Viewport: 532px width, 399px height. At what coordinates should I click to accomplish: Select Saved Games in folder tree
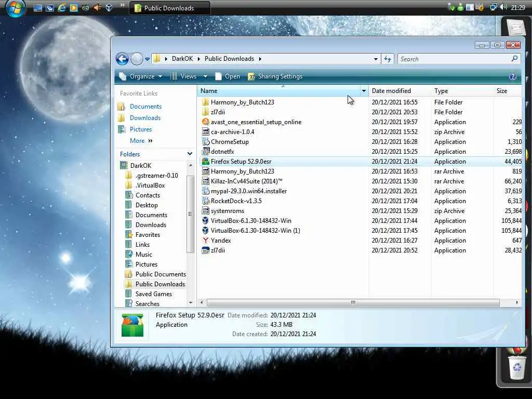point(153,294)
